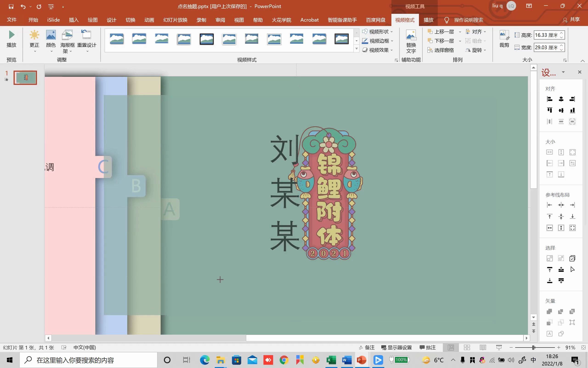588x368 pixels.
Task: Click the 共享 share button
Action: point(571,20)
